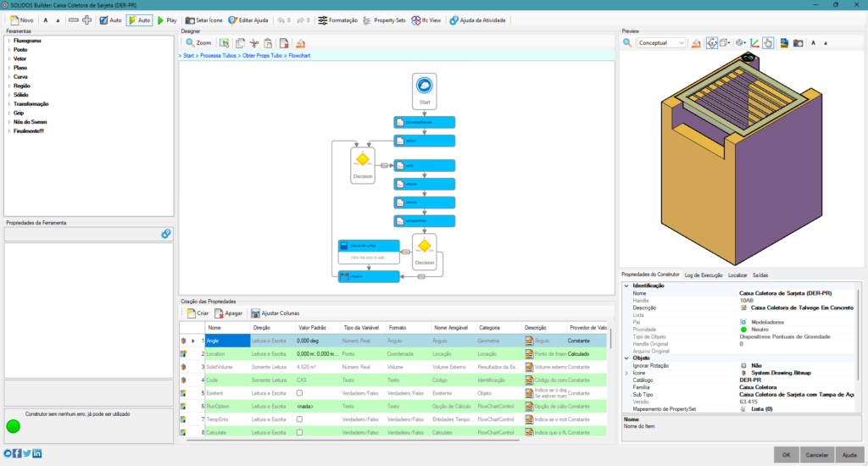Viewport: 868px width, 466px height.
Task: Click the Setar Ícone camera icon
Action: pyautogui.click(x=190, y=19)
